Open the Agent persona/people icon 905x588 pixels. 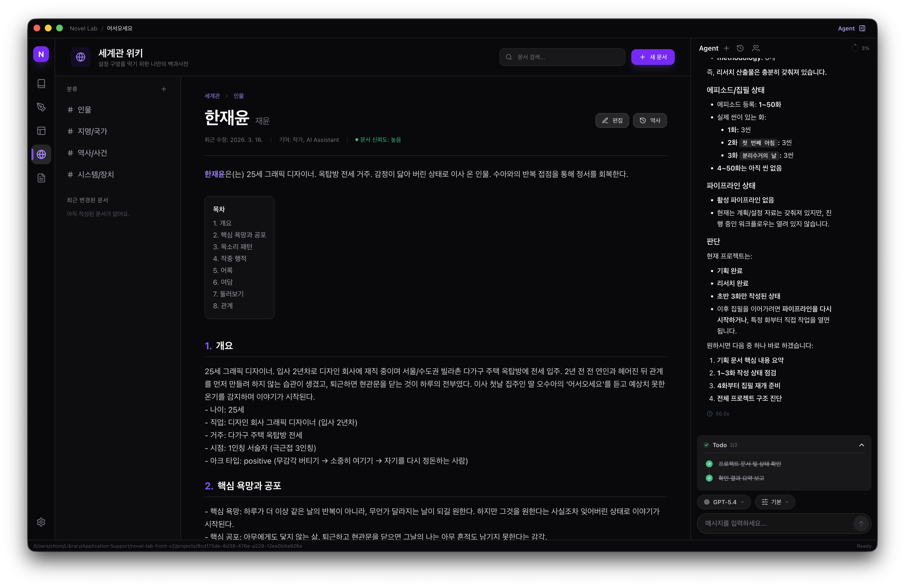coord(756,48)
